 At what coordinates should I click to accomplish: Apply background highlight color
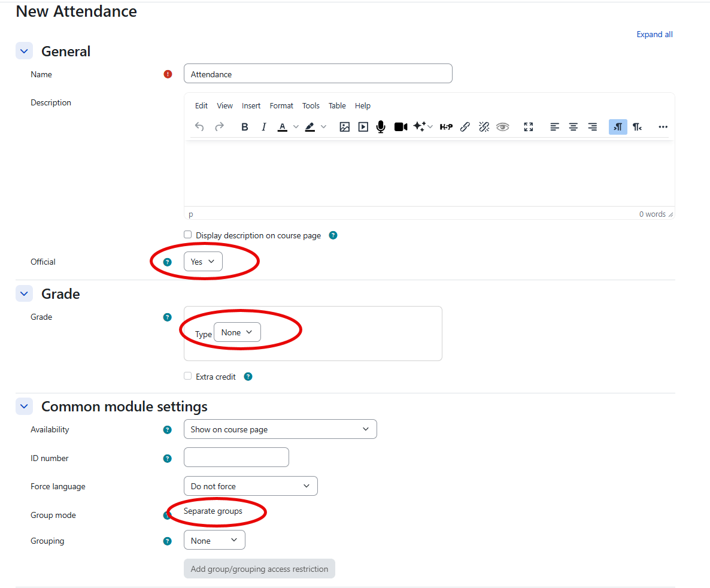point(310,127)
